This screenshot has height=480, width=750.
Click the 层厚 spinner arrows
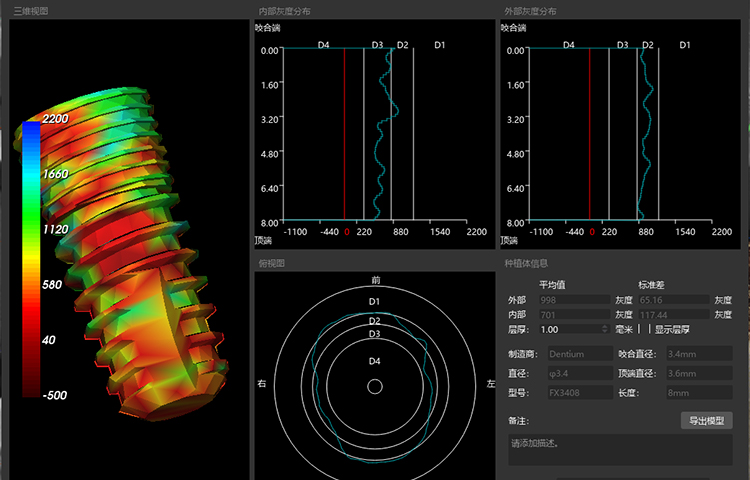tap(605, 329)
